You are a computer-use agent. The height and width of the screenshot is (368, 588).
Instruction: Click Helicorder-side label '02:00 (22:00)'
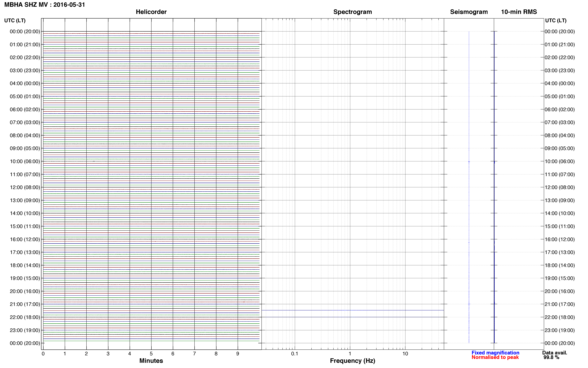click(25, 57)
